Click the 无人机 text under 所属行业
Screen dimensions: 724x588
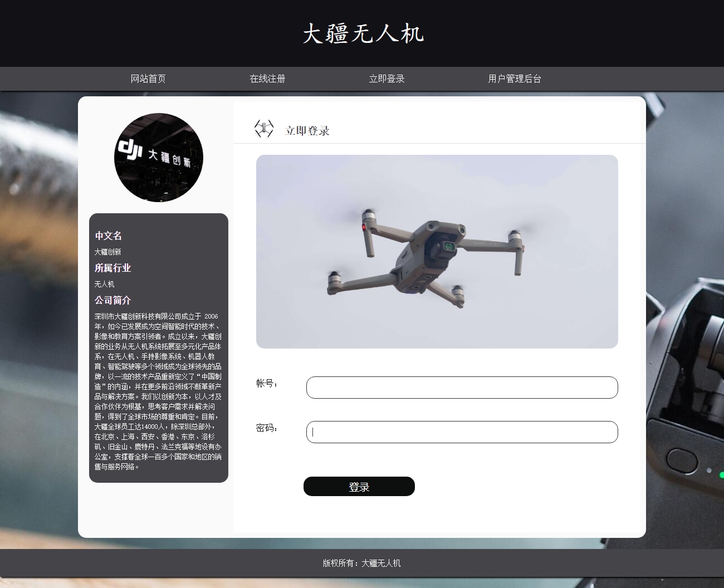pyautogui.click(x=104, y=284)
